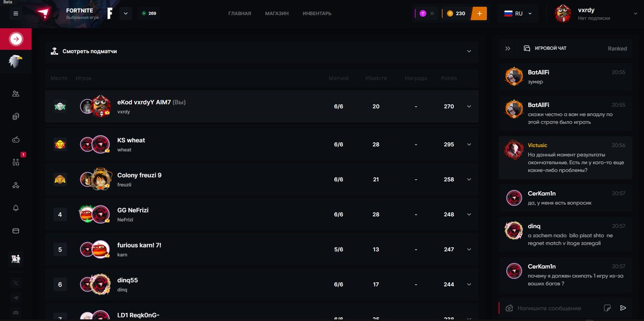The height and width of the screenshot is (321, 644).
Task: Click furious karn! 7! team name
Action: (139, 245)
